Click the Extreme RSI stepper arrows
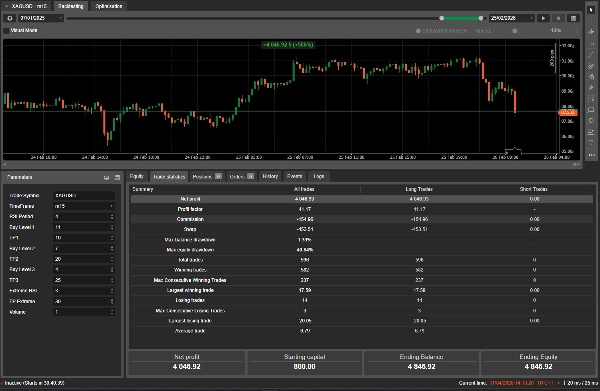This screenshot has width=600, height=391. pyautogui.click(x=112, y=291)
